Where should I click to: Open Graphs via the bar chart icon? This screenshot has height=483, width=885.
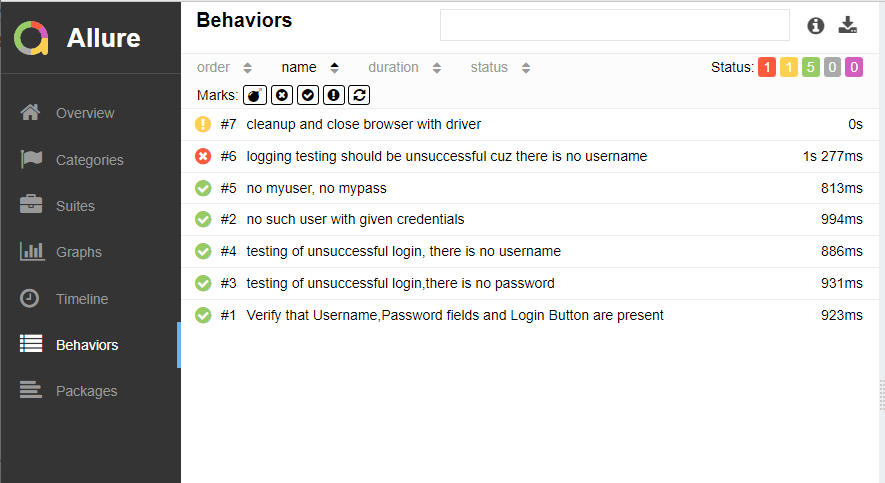coord(31,252)
